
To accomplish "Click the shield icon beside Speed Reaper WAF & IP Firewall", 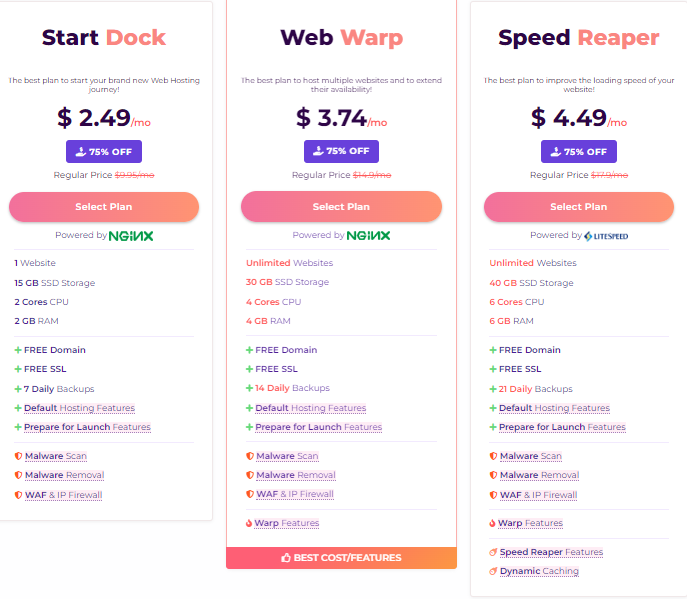I will tap(493, 495).
